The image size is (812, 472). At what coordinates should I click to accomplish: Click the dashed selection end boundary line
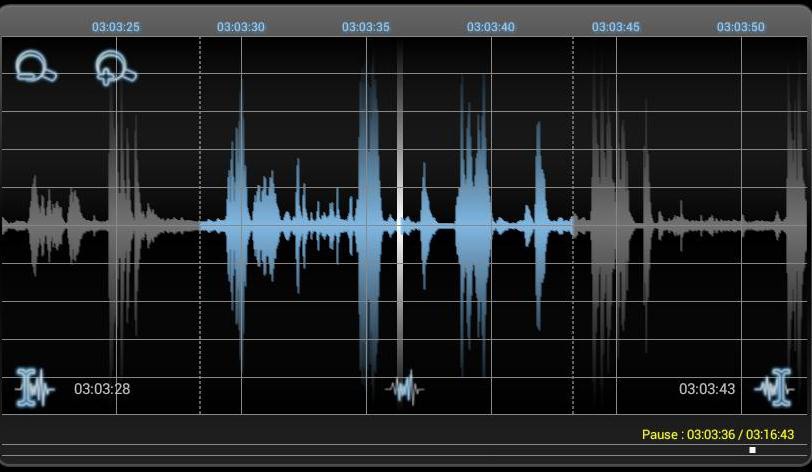pos(573,225)
